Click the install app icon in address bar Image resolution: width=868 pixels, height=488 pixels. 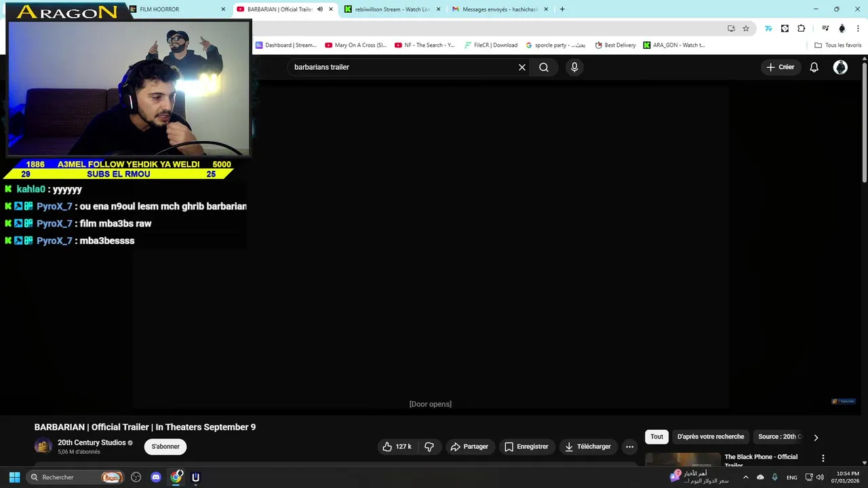coord(731,28)
